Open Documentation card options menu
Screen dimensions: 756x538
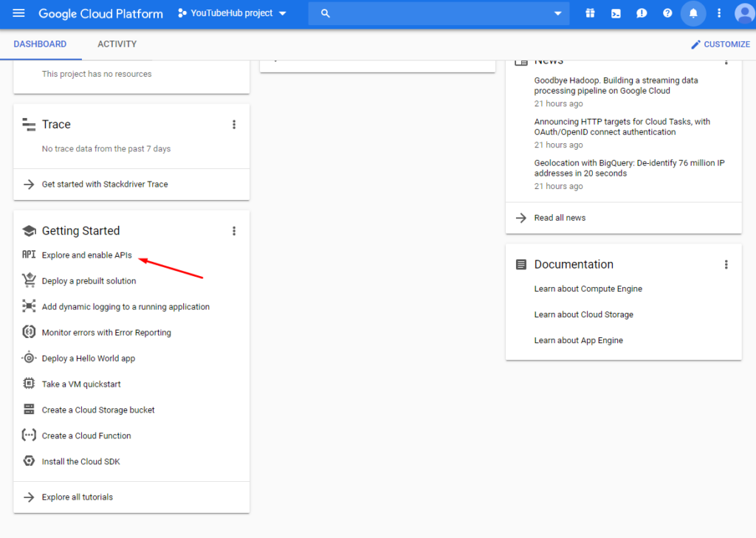(x=726, y=264)
